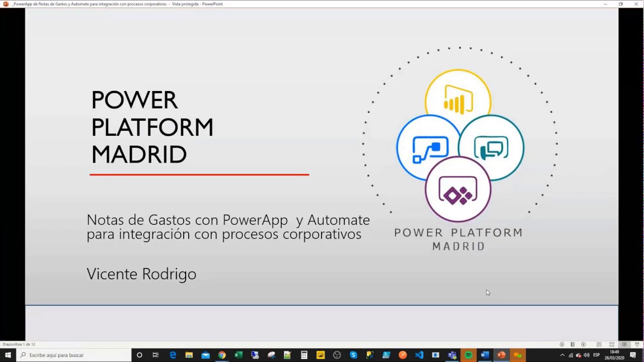
Task: Open File Explorer from the taskbar
Action: (x=189, y=355)
